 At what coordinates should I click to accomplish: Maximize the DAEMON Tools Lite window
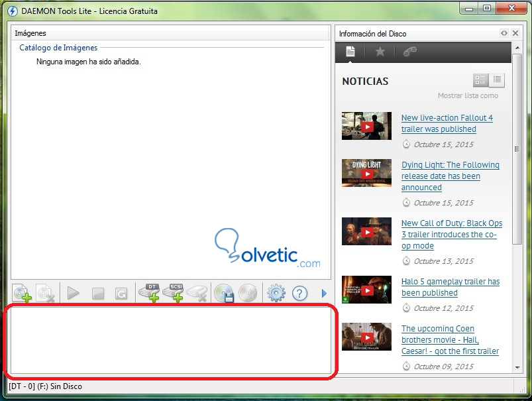coord(487,9)
